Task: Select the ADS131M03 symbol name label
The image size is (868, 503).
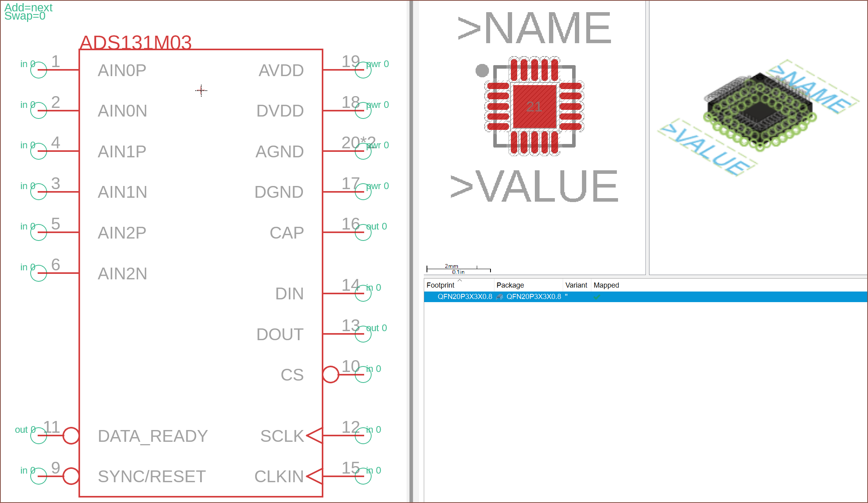Action: [135, 42]
